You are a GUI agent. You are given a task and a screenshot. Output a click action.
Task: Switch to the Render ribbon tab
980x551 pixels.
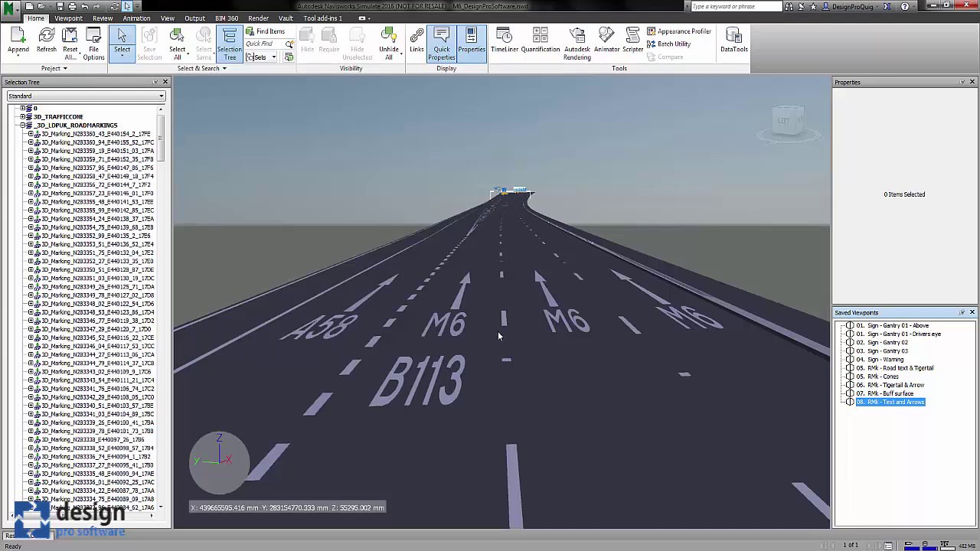point(258,18)
